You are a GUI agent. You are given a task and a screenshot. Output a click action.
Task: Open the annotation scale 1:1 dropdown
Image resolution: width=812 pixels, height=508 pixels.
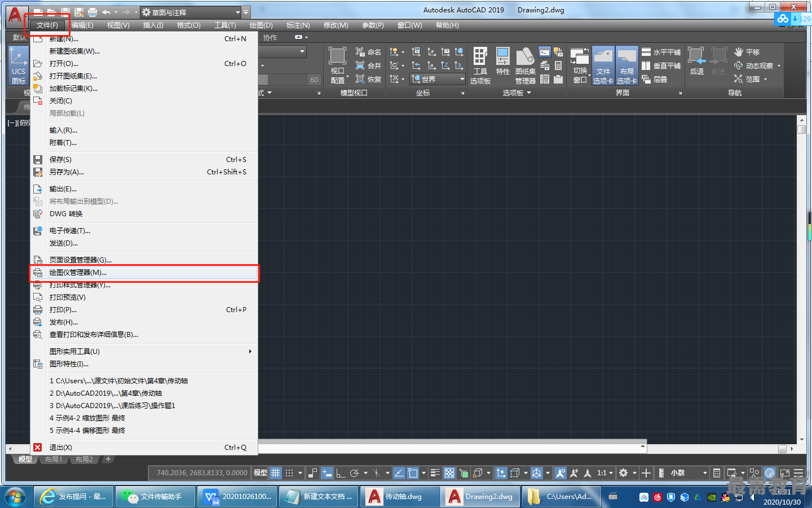[x=605, y=473]
